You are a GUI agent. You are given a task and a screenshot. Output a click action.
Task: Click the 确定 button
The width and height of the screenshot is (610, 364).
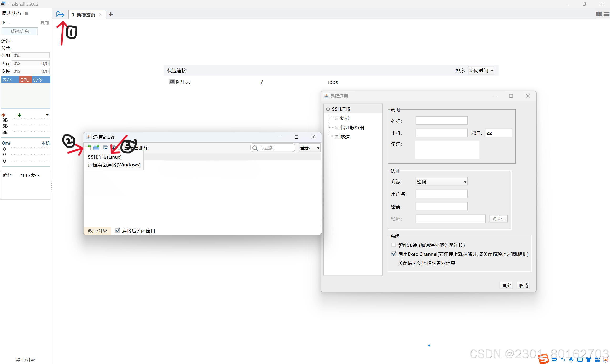point(506,285)
